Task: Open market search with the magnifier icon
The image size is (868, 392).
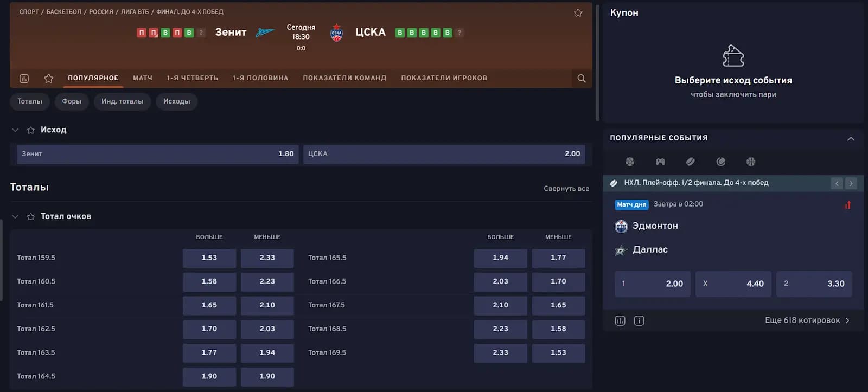Action: click(582, 79)
